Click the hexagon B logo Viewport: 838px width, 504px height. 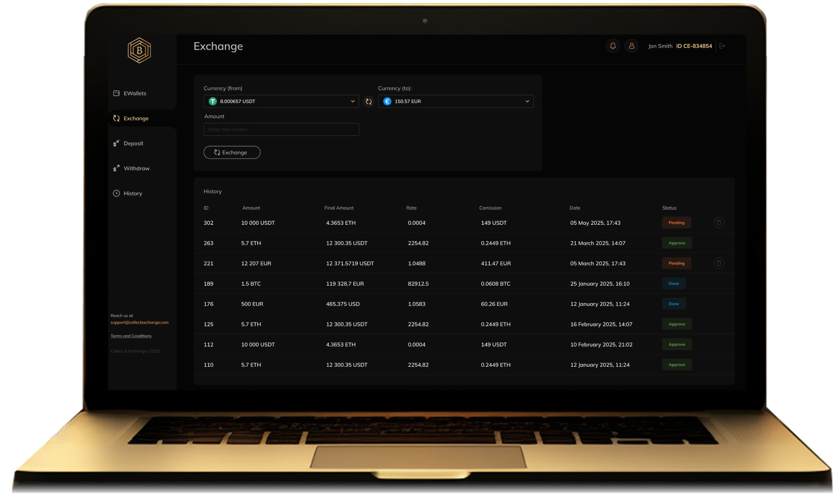pos(139,51)
